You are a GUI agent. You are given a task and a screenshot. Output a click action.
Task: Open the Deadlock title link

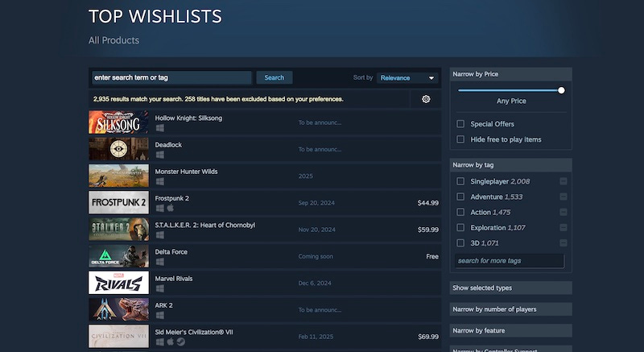point(168,144)
